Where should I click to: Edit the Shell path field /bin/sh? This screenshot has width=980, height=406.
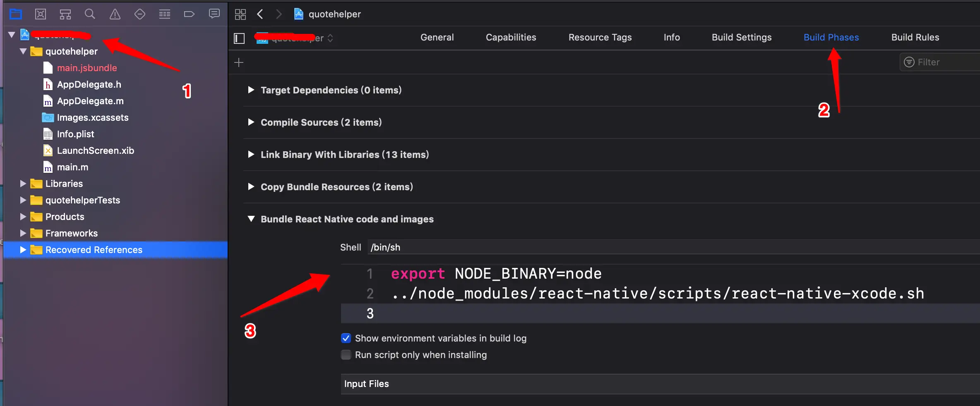[x=674, y=247]
